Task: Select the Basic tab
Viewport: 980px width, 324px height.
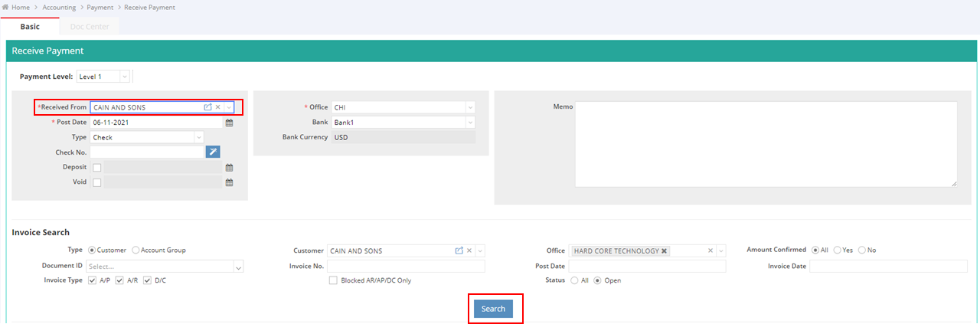Action: click(x=30, y=27)
